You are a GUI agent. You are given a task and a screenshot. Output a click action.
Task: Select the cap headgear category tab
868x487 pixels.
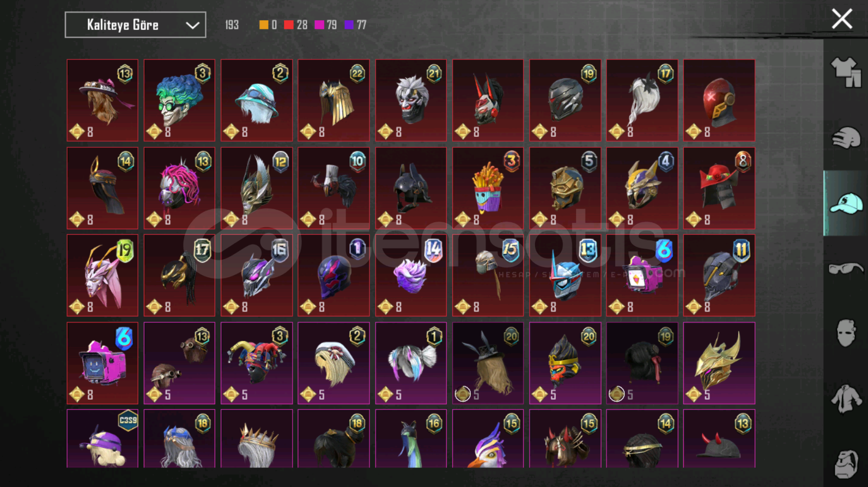coord(846,203)
